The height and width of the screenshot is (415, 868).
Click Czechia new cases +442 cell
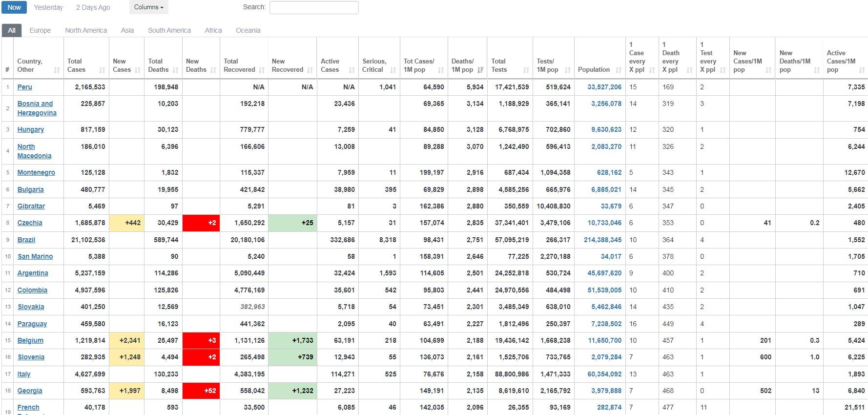pos(126,223)
